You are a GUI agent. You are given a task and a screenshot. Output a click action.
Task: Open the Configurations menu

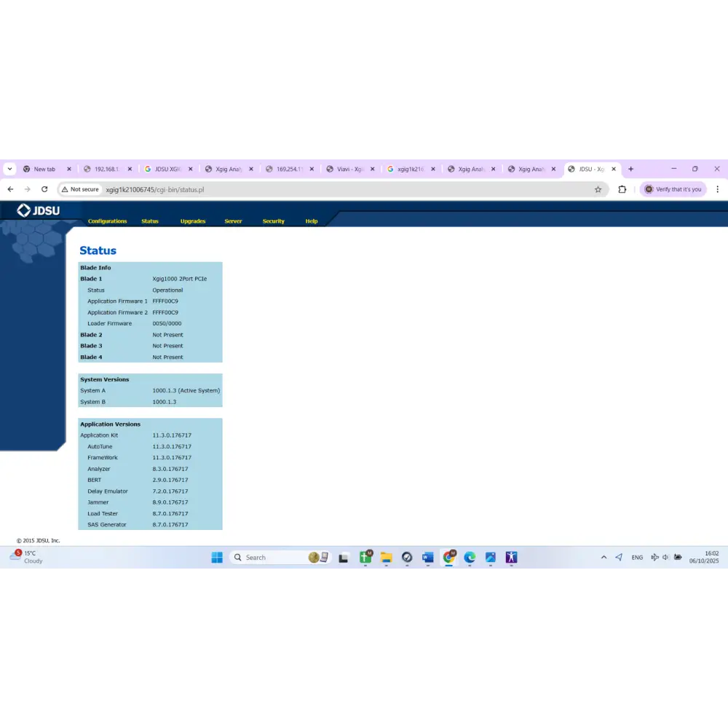click(x=107, y=221)
